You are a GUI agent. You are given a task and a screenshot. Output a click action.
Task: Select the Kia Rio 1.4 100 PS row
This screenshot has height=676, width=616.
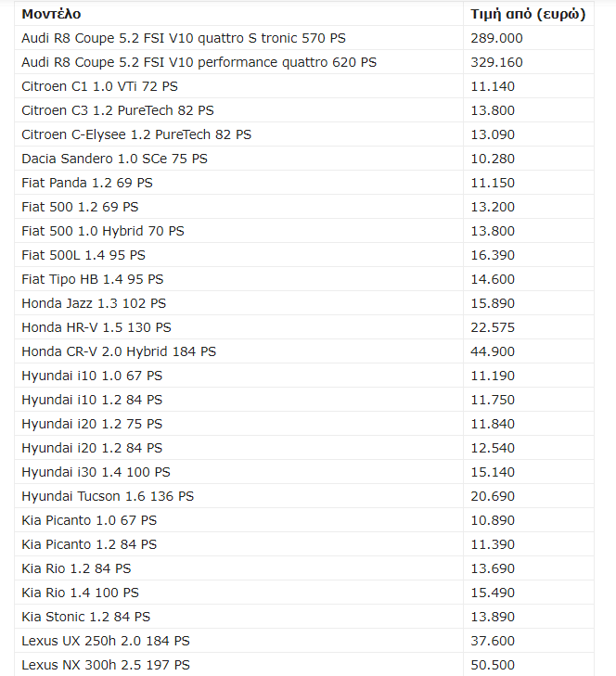304,593
